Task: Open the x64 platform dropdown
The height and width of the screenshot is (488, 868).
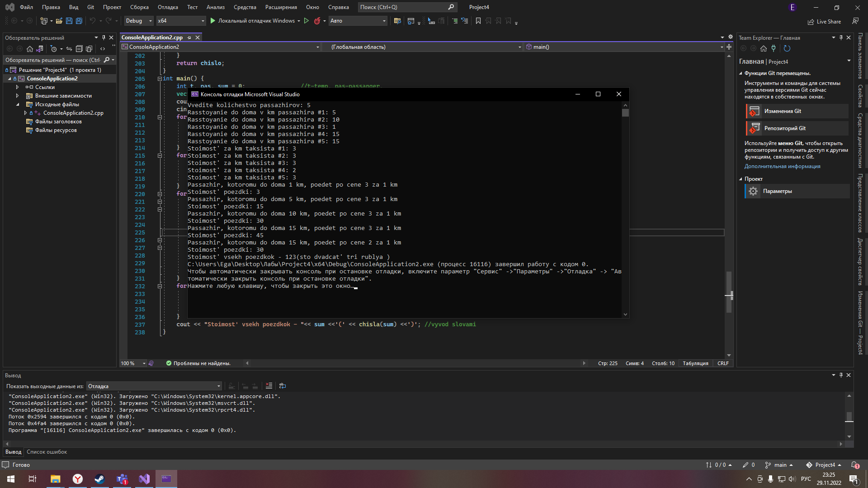Action: click(x=181, y=21)
